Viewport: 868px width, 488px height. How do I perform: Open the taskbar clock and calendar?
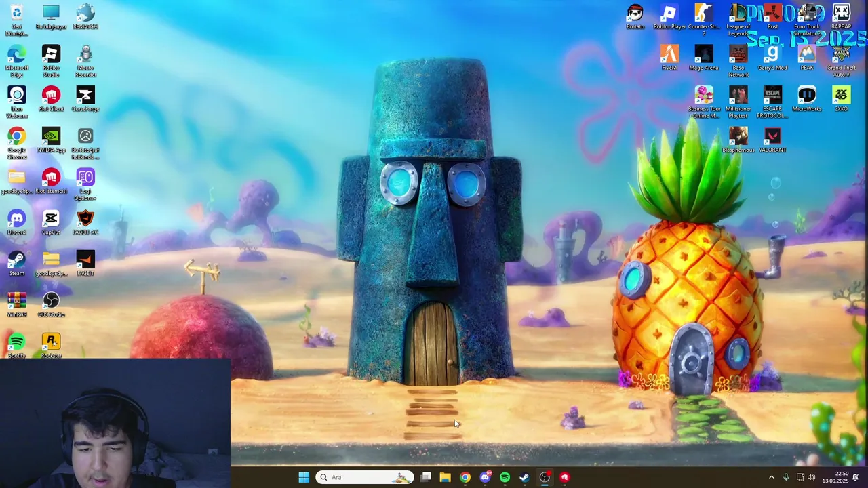tap(834, 477)
